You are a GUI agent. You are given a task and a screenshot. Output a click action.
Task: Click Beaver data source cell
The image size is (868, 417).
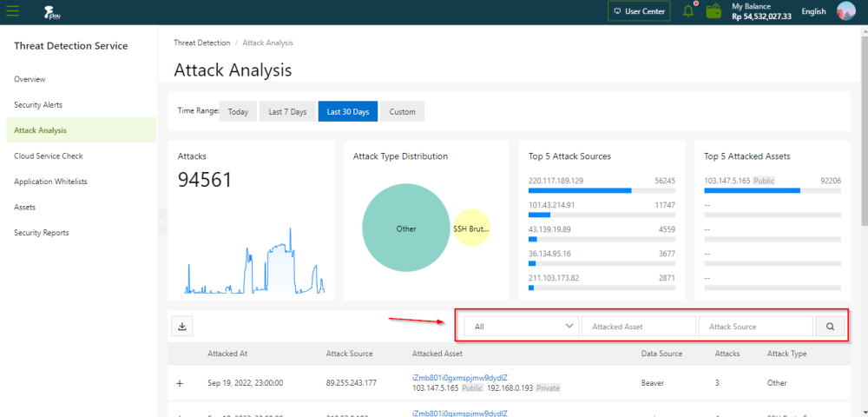point(652,382)
